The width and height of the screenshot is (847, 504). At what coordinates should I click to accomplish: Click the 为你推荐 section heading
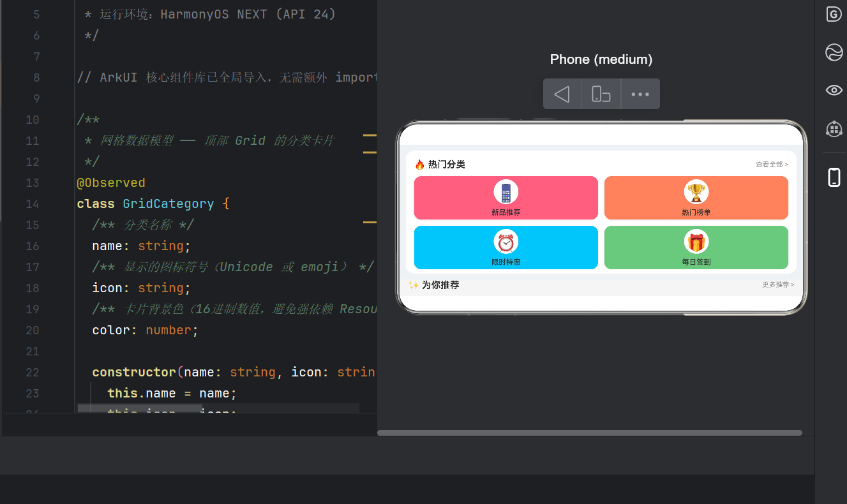[440, 285]
